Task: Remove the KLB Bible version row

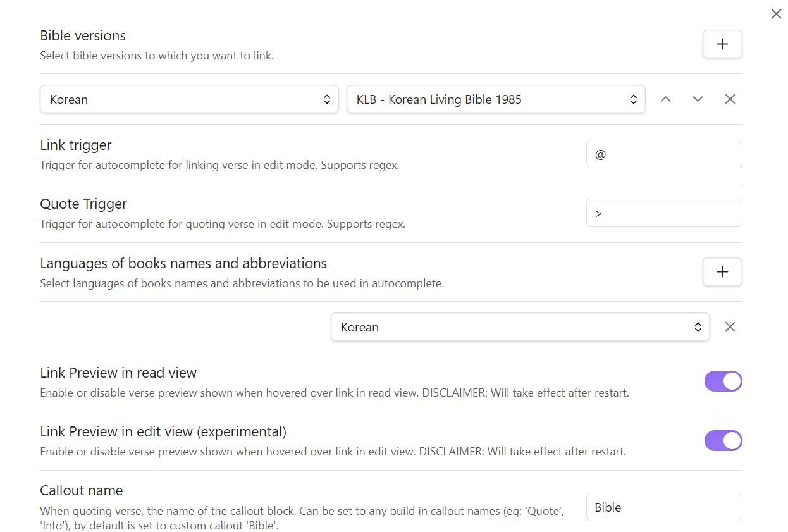Action: coord(730,99)
